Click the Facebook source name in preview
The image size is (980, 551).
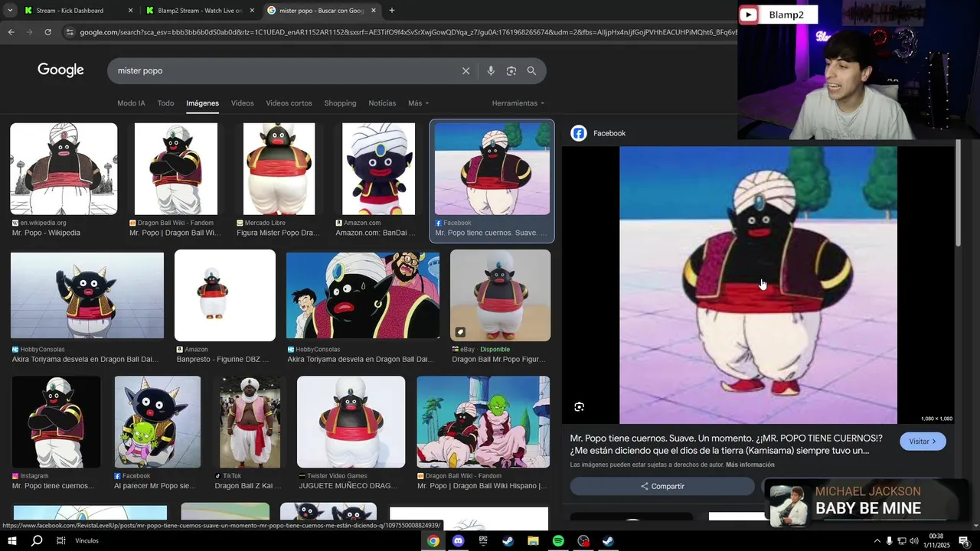[609, 133]
